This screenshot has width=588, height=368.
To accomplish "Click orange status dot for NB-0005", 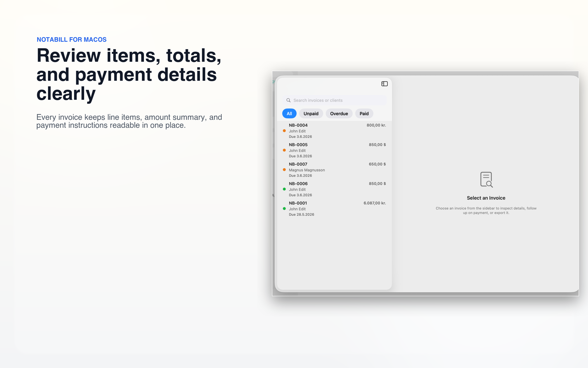I will (284, 150).
